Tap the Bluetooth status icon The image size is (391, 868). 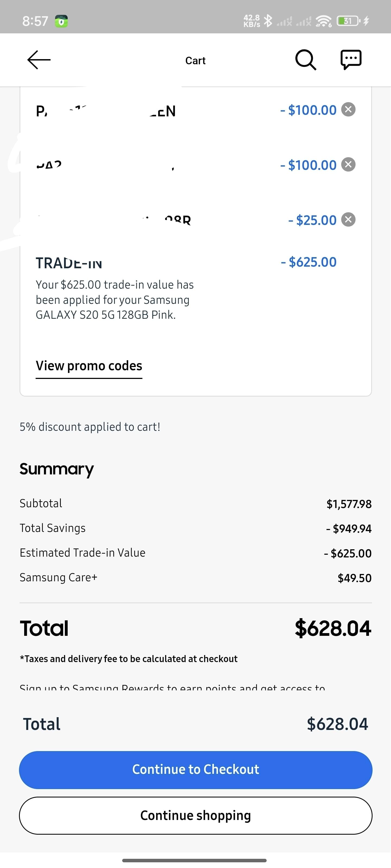coord(268,21)
